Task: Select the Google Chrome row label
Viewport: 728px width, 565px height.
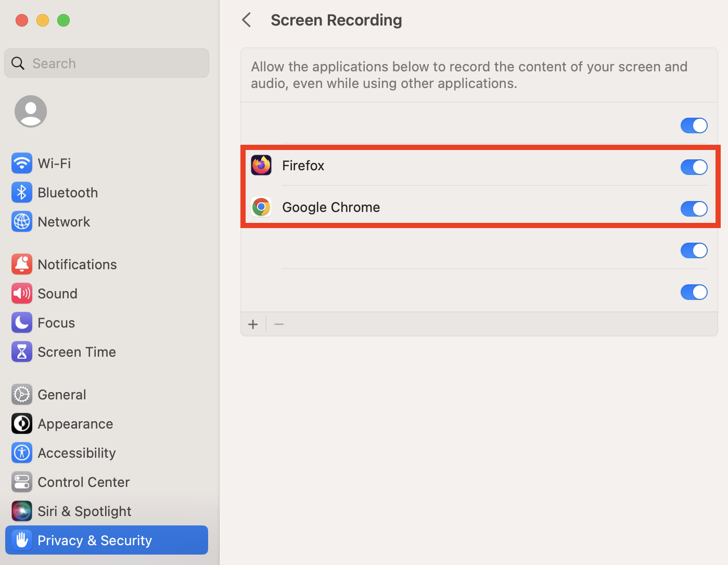Action: [331, 207]
